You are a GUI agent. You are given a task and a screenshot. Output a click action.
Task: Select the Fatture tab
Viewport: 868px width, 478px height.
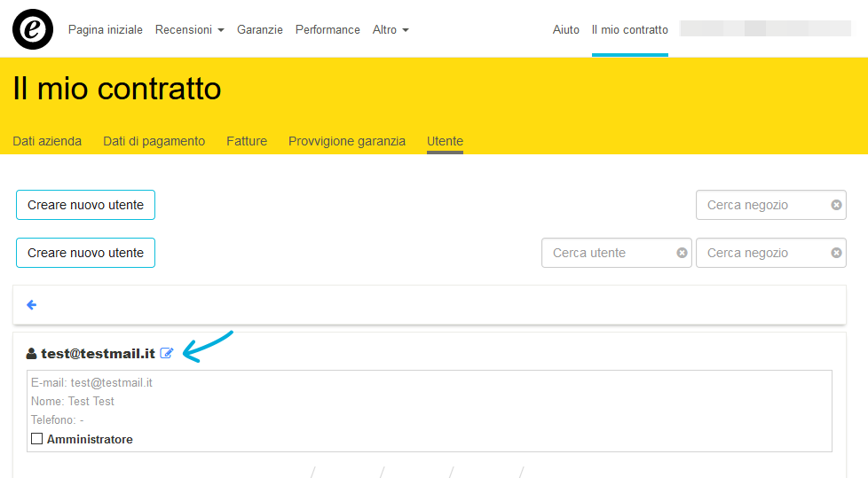point(247,141)
